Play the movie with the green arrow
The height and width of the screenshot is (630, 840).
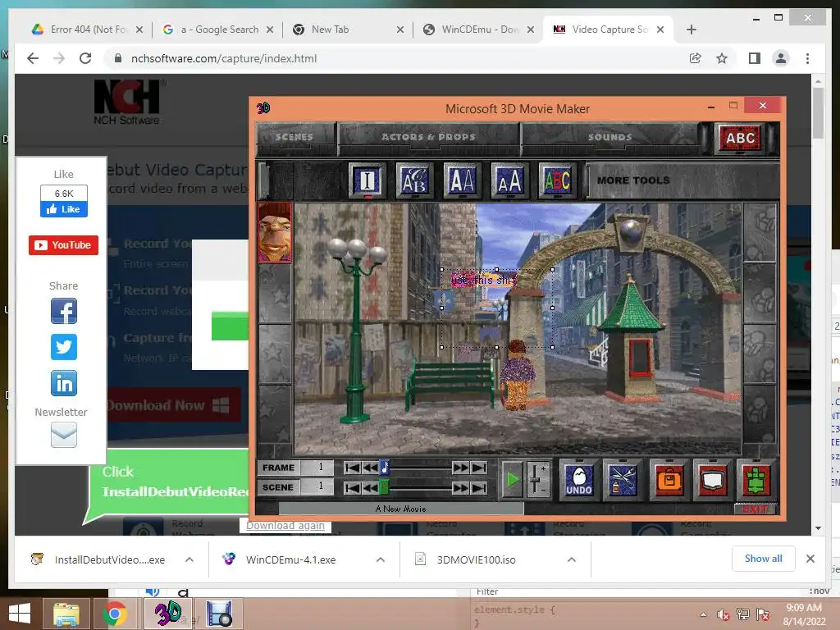pyautogui.click(x=513, y=479)
